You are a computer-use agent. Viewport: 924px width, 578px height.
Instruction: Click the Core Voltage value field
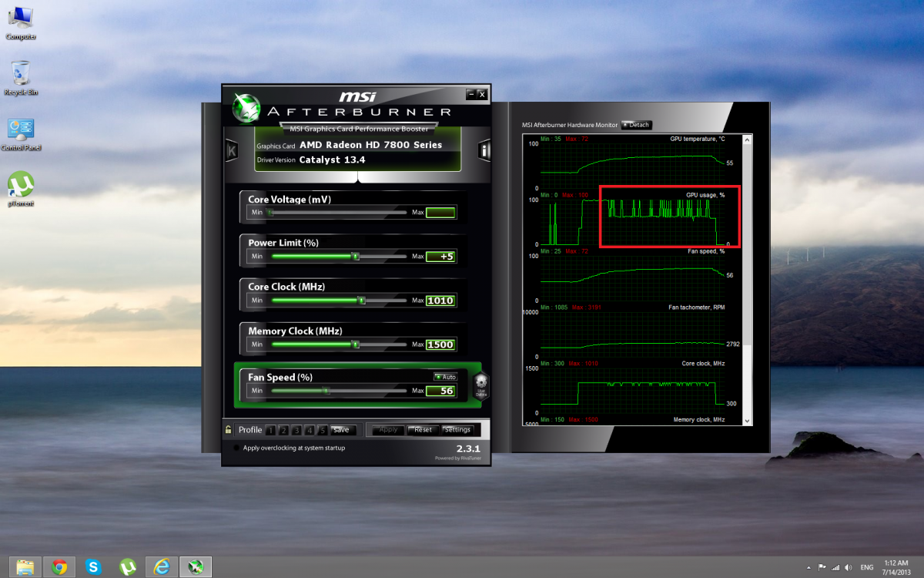tap(440, 213)
